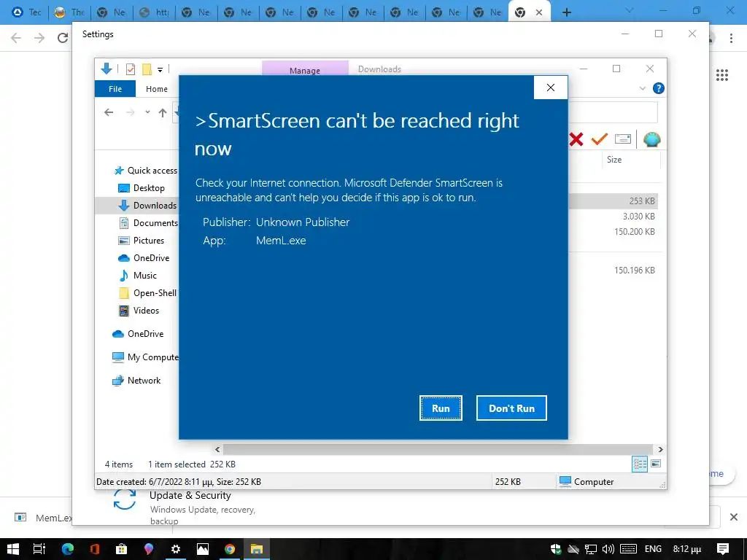Viewport: 747px width, 560px height.
Task: Open Customize Quick Access Toolbar dropdown
Action: pos(160,70)
